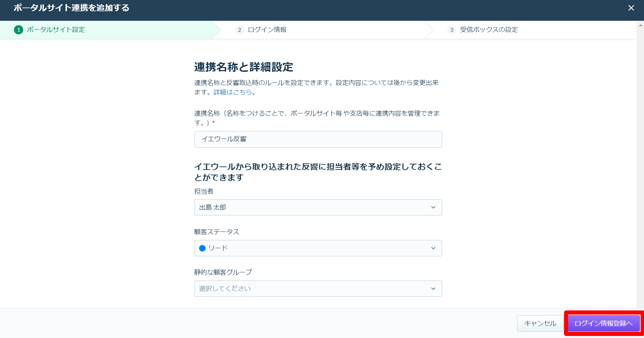The image size is (644, 338).
Task: Open the 静的な顧客グループ dropdown
Action: click(x=318, y=289)
